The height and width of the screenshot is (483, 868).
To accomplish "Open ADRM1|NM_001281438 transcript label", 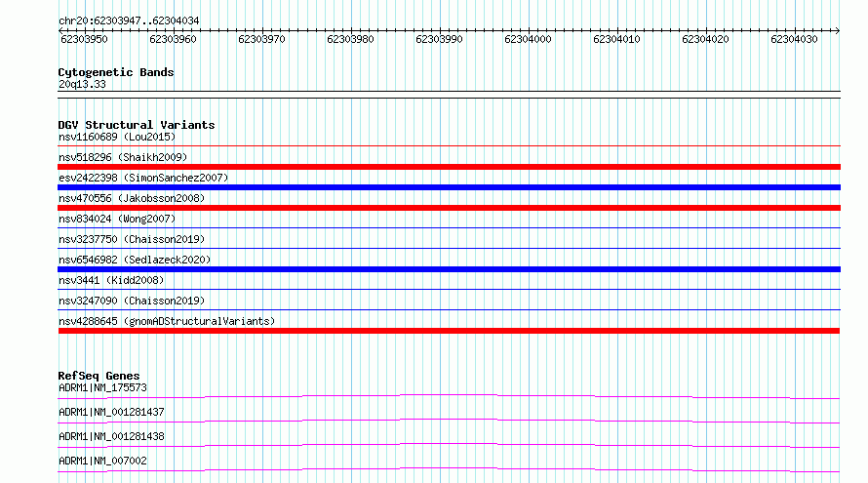I will tap(111, 436).
